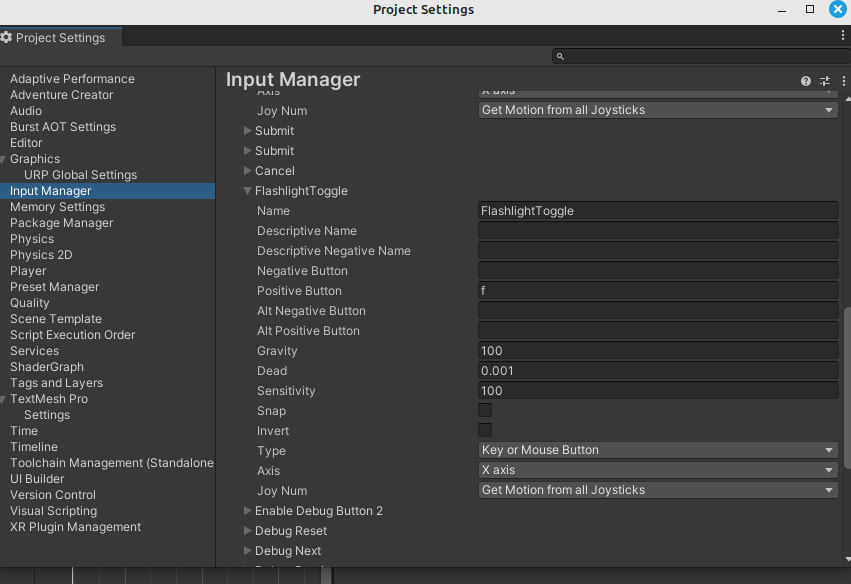Screen dimensions: 851x584
Task: Open the Timeline settings
Action: pyautogui.click(x=34, y=447)
